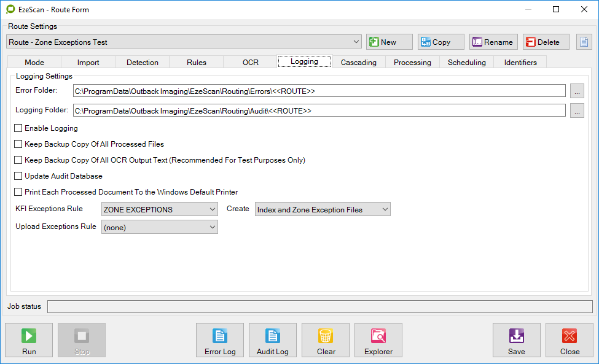
Task: Click the Clear trash bin icon
Action: tap(326, 340)
